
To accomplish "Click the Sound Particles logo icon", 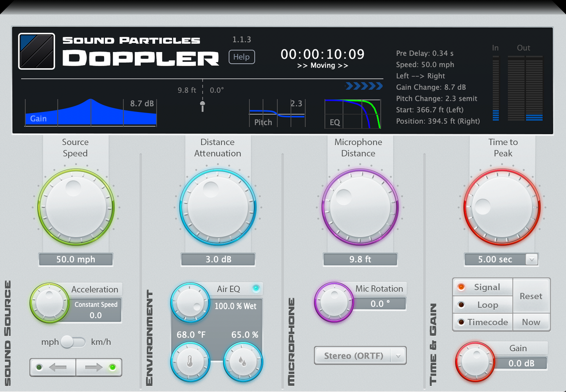I will (36, 51).
